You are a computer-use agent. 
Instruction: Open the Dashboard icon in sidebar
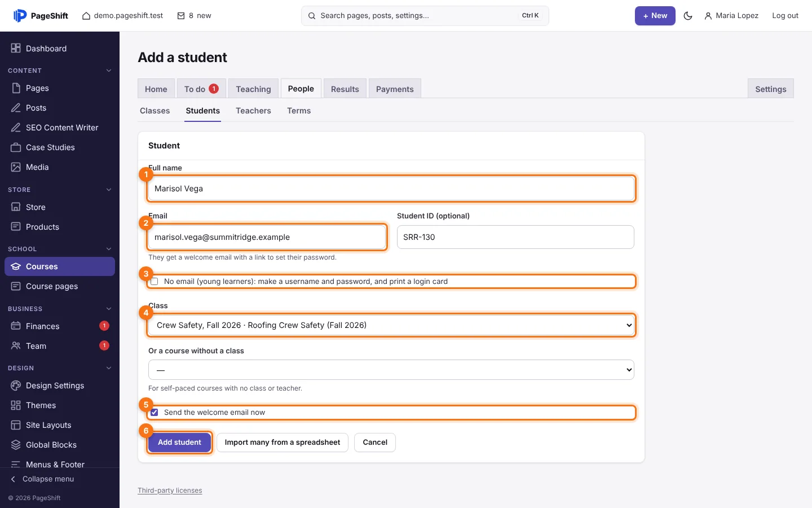[16, 49]
